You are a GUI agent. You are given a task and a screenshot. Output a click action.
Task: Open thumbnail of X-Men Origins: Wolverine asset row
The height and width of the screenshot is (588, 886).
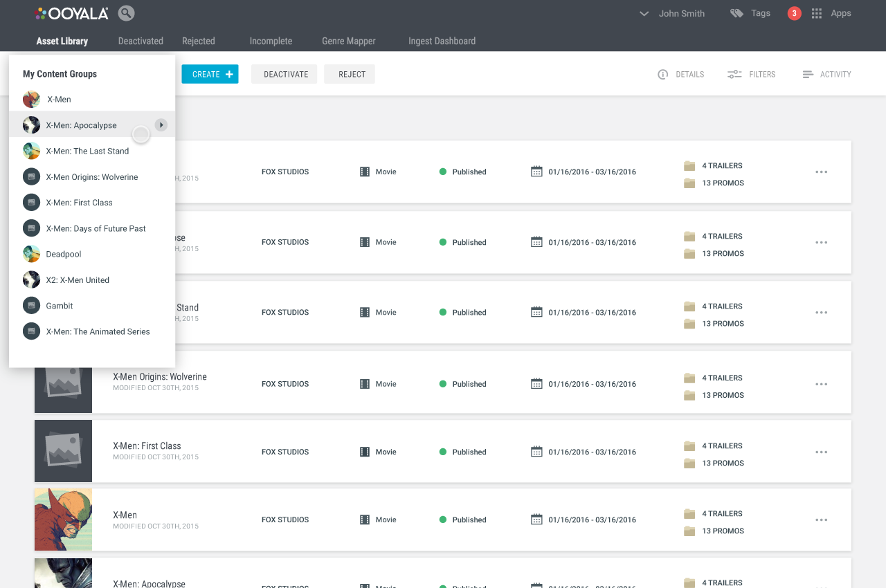click(x=63, y=390)
